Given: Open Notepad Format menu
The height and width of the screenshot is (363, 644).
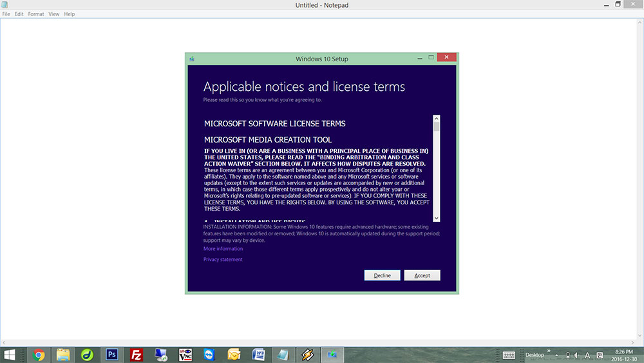Looking at the screenshot, I should [35, 14].
